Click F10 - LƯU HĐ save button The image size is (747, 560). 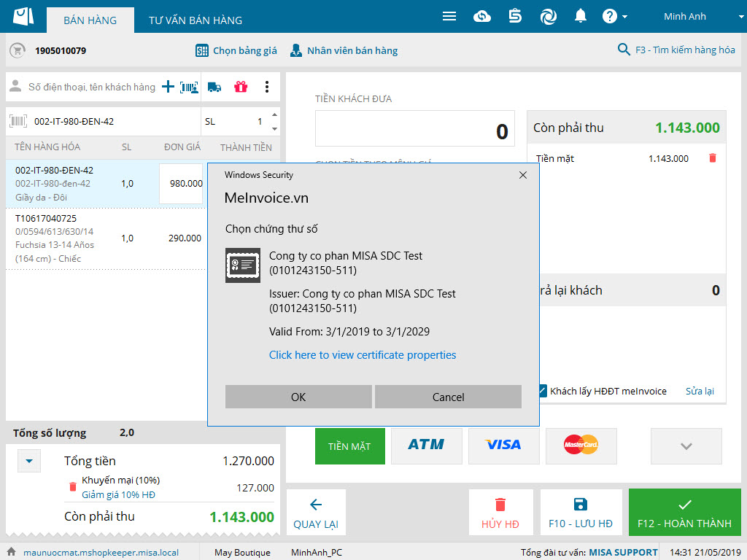(x=581, y=513)
